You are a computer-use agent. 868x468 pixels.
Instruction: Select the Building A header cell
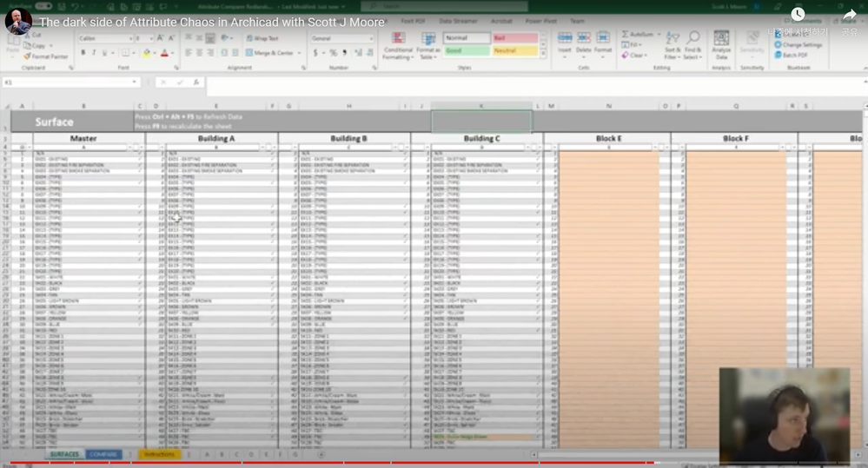[215, 138]
